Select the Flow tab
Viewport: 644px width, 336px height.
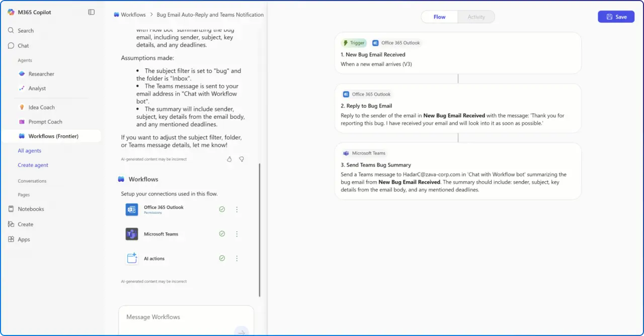click(439, 17)
